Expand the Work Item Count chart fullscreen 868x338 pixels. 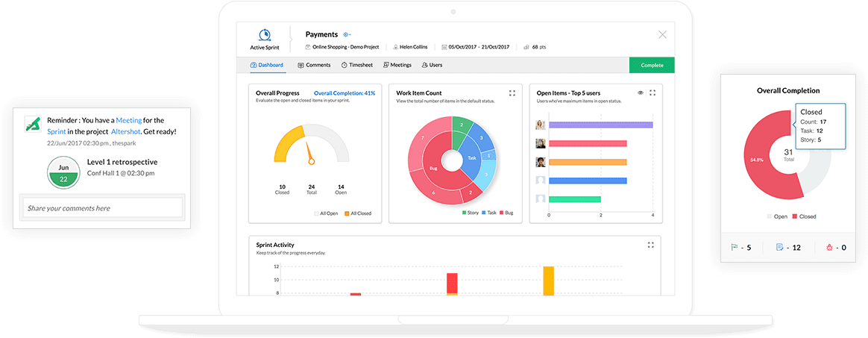pos(512,93)
